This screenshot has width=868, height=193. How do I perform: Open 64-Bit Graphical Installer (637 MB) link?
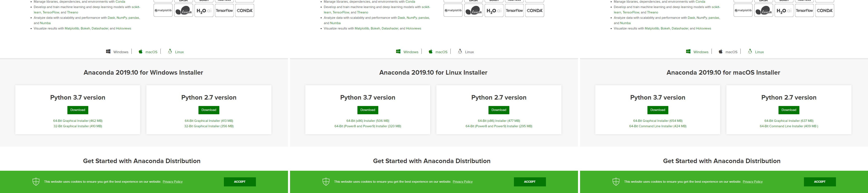pos(789,121)
